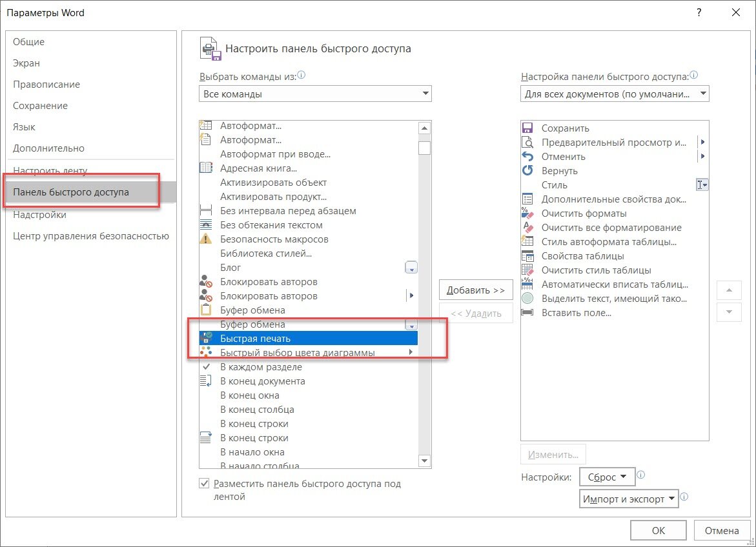Click the table icon of the first Автоформат... row

(206, 126)
